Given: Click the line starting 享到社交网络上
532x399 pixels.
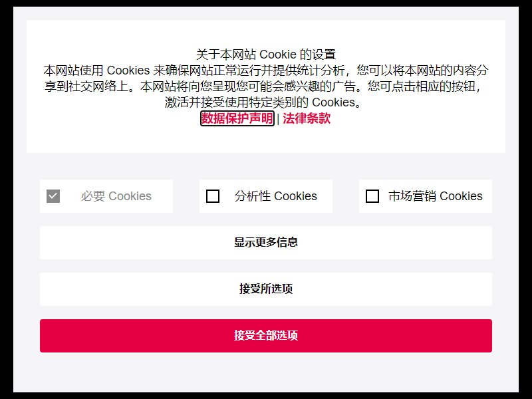Looking at the screenshot, I should pyautogui.click(x=263, y=86).
